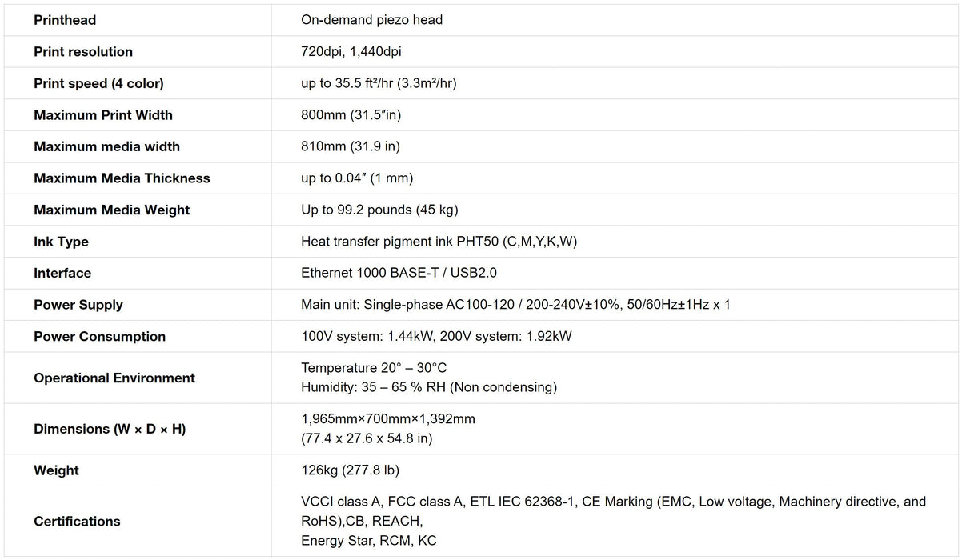Viewport: 962px width, 560px height.
Task: Click the '810mm (31.9 in)' media width value
Action: click(351, 146)
